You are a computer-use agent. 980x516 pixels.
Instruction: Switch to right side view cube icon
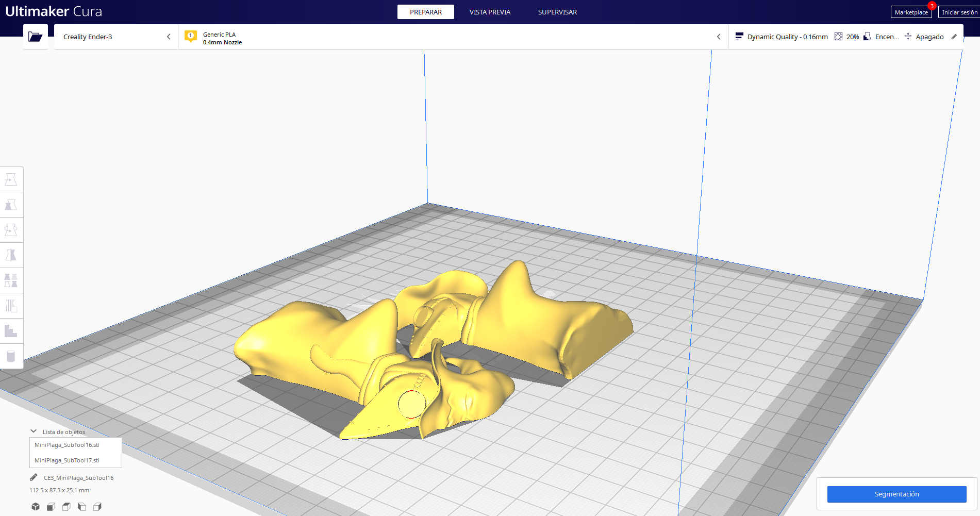coord(97,507)
